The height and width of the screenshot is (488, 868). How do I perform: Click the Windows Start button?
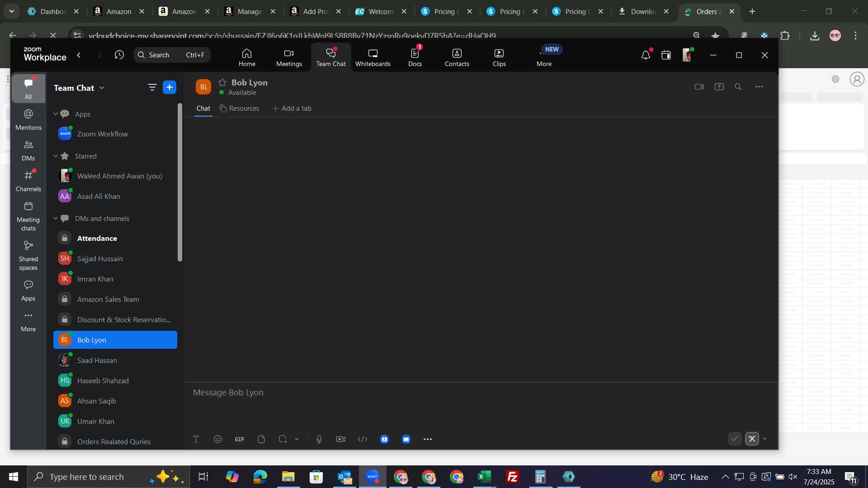pyautogui.click(x=14, y=477)
